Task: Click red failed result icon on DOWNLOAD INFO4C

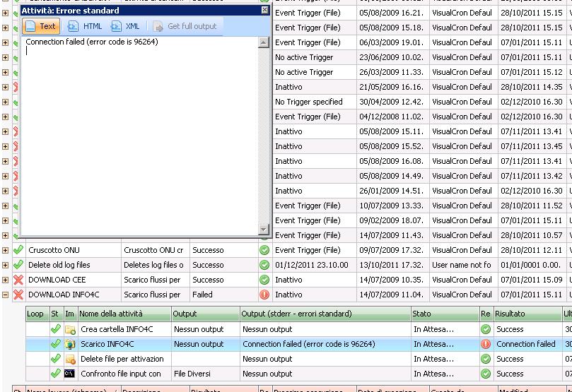Action: click(x=264, y=295)
